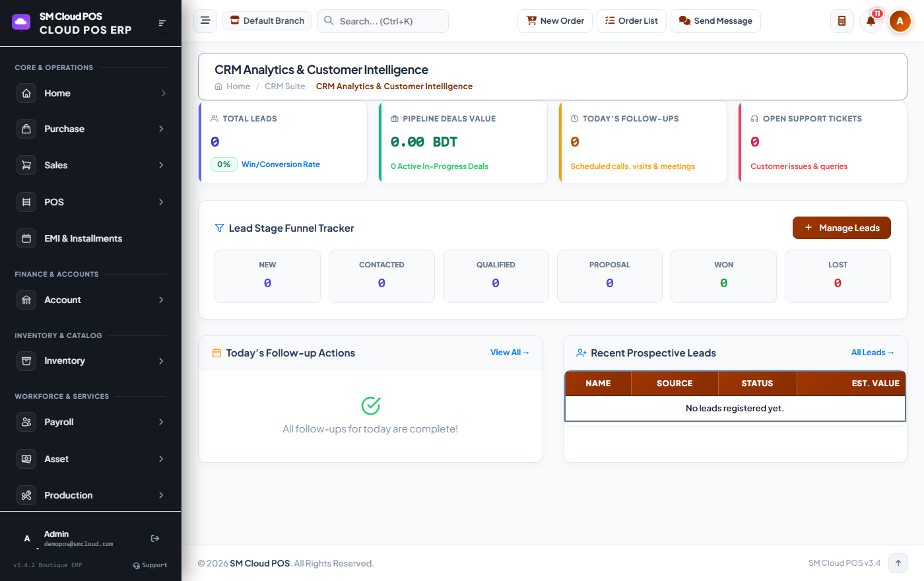Expand the Home menu chevron
Viewport: 924px width, 581px height.
162,93
